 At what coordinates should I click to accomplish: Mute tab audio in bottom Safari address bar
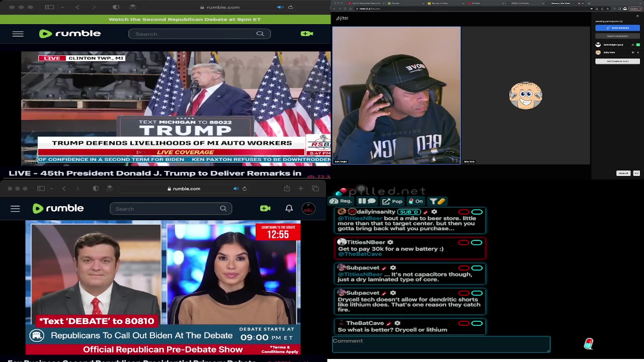click(235, 189)
